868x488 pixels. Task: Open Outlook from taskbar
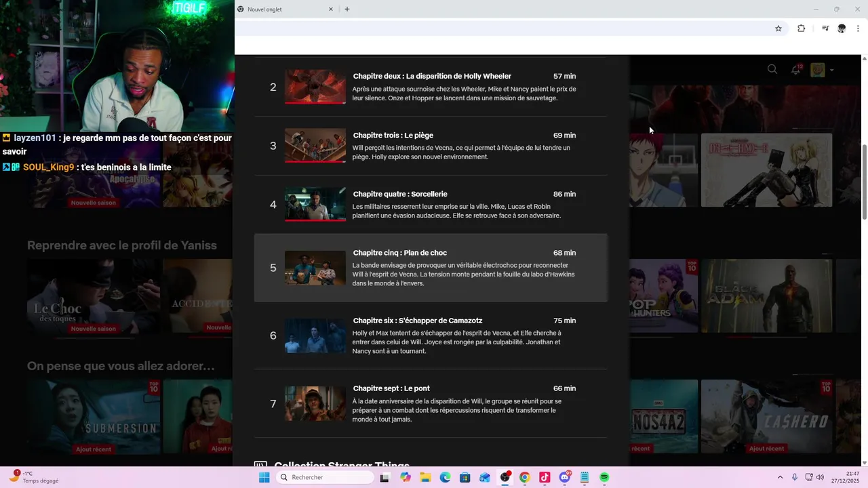click(484, 477)
